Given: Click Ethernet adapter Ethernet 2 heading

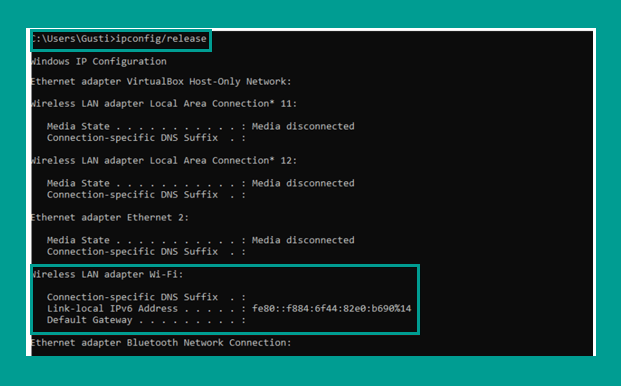Looking at the screenshot, I should tap(110, 218).
